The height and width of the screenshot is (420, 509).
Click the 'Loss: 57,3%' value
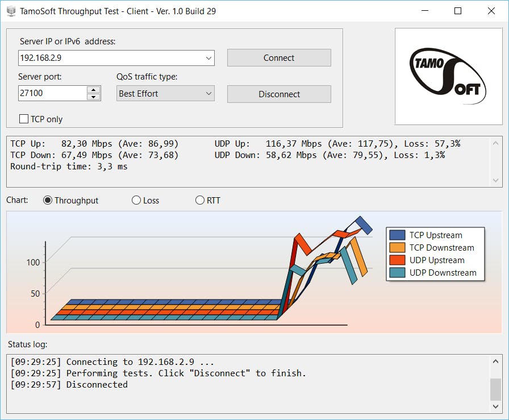pyautogui.click(x=432, y=144)
